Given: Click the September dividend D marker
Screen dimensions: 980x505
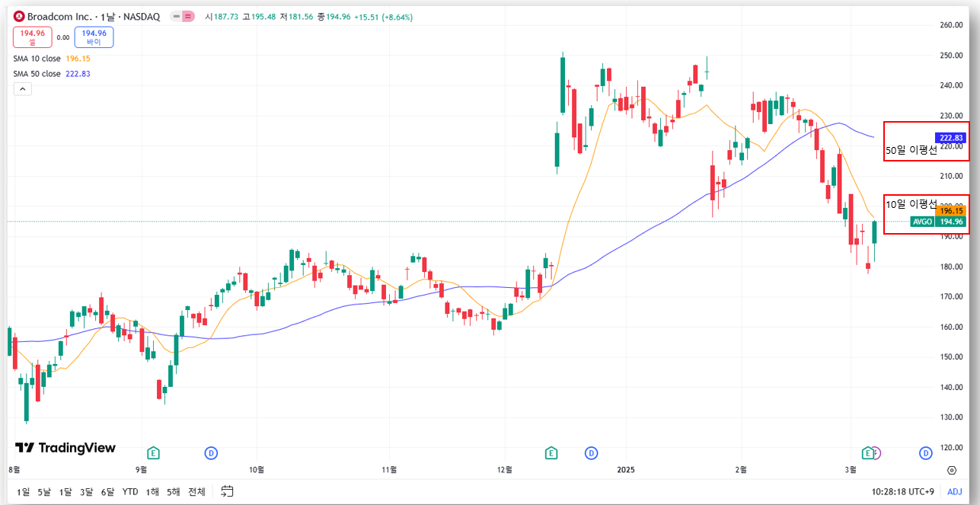Looking at the screenshot, I should click(x=211, y=453).
